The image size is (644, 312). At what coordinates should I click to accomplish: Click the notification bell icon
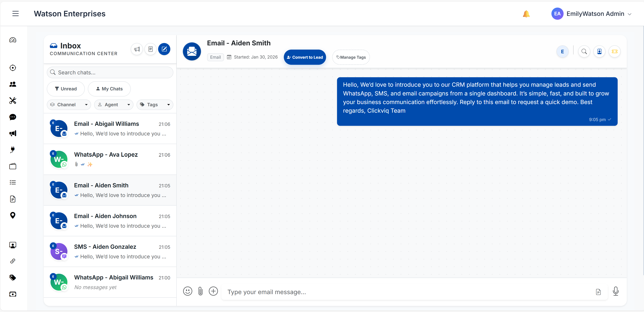point(526,14)
